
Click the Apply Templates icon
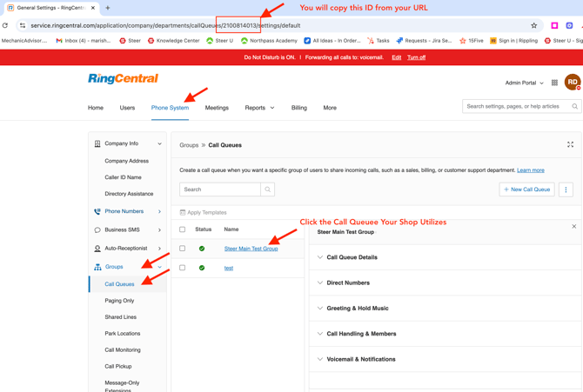pos(183,213)
